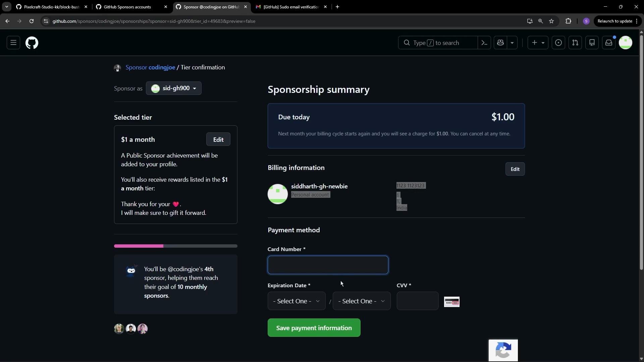Go back to the previous page
644x362 pixels.
[x=7, y=21]
